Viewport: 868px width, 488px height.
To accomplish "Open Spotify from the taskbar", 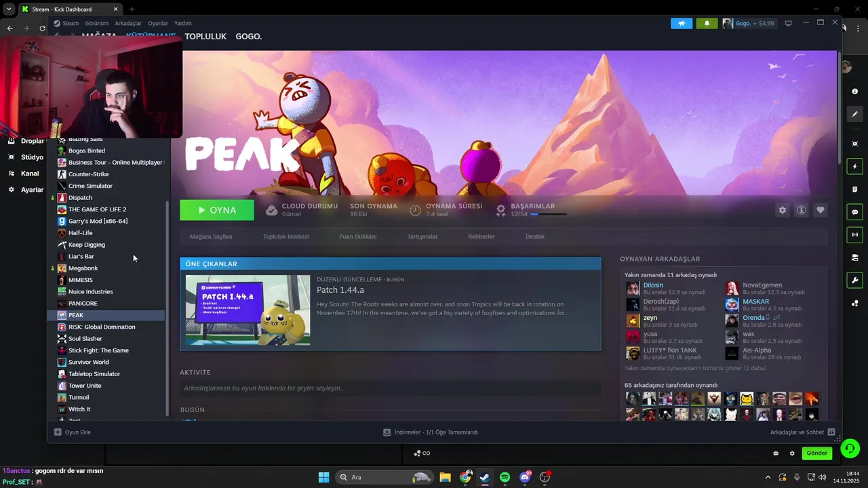I will tap(505, 477).
